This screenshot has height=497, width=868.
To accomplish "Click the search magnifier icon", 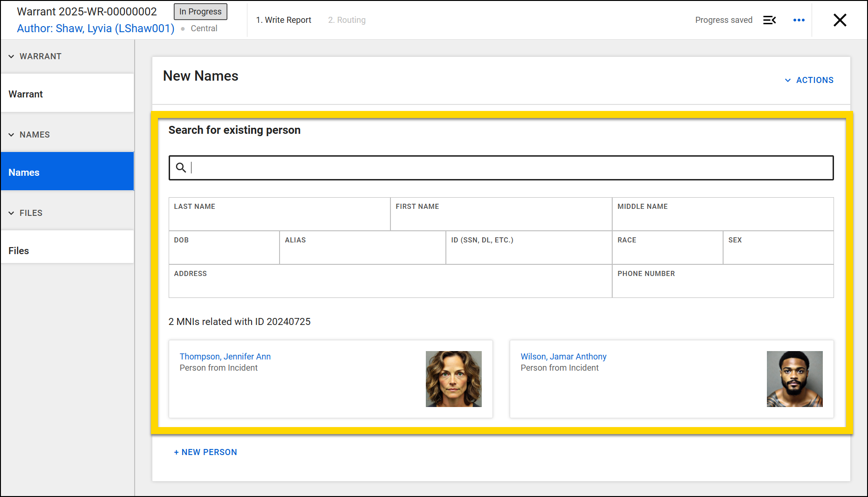I will point(181,167).
